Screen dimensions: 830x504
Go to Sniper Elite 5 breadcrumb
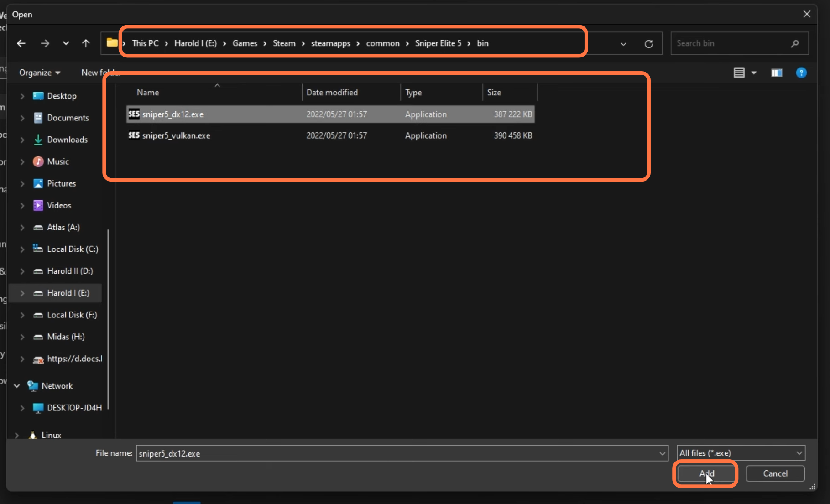coord(438,43)
